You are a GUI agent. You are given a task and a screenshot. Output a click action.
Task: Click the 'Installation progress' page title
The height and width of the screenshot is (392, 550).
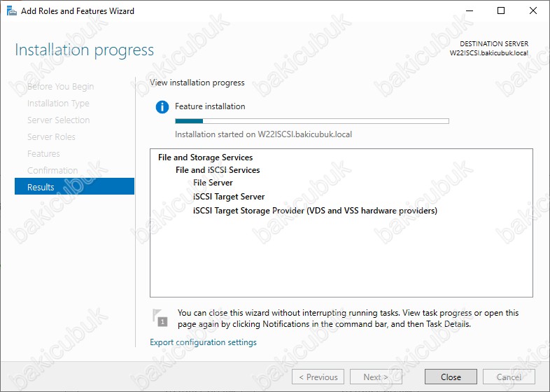coord(84,50)
